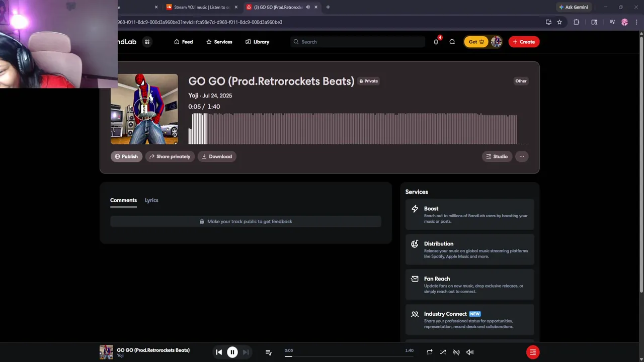Click the search tabs toolbar icon
This screenshot has height=362, width=644.
tap(594, 22)
